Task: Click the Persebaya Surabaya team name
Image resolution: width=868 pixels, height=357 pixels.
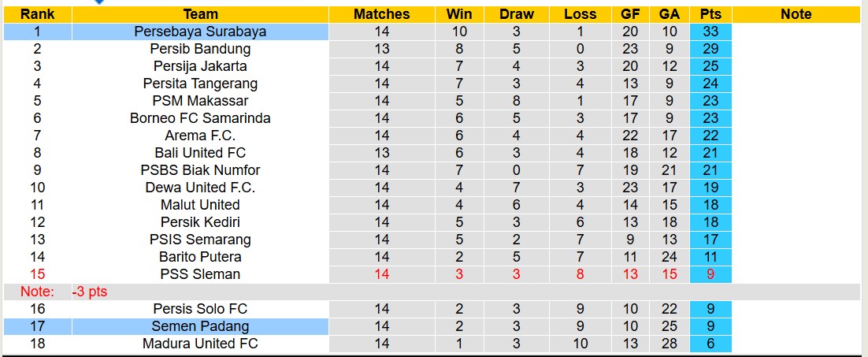Action: (200, 32)
